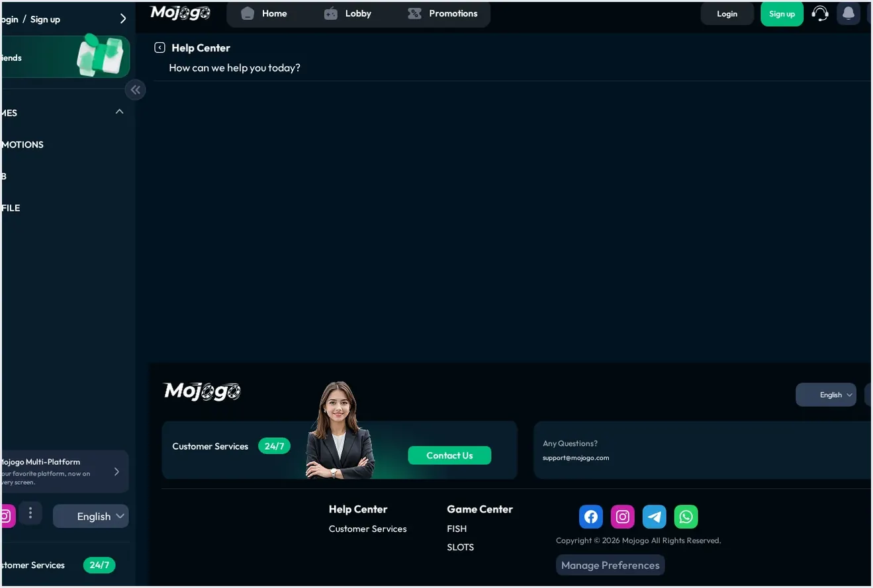Open the customer support headset icon

point(820,13)
